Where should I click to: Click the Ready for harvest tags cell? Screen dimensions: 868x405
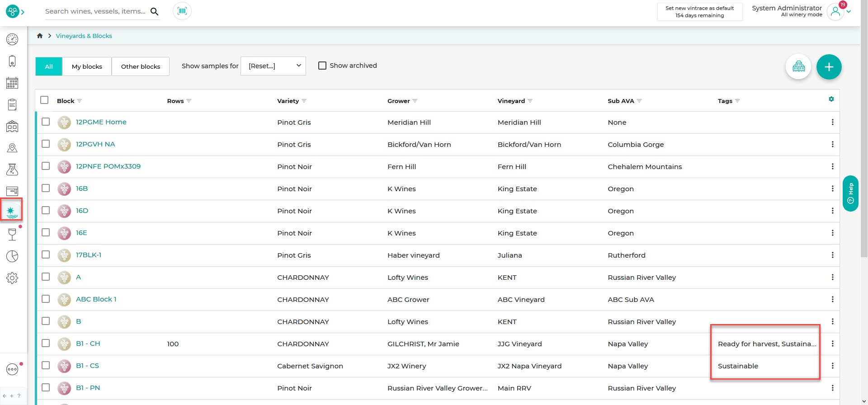tap(767, 344)
